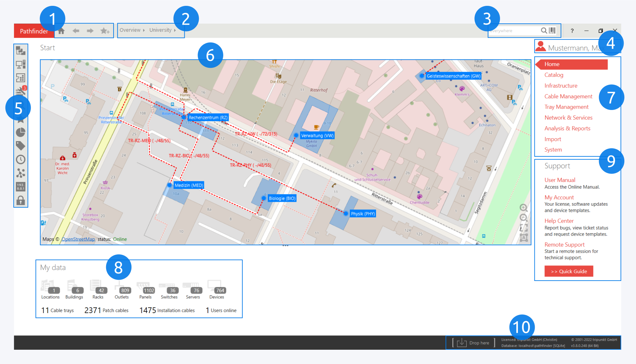The image size is (636, 364).
Task: Open the clock history sidebar icon
Action: (20, 159)
